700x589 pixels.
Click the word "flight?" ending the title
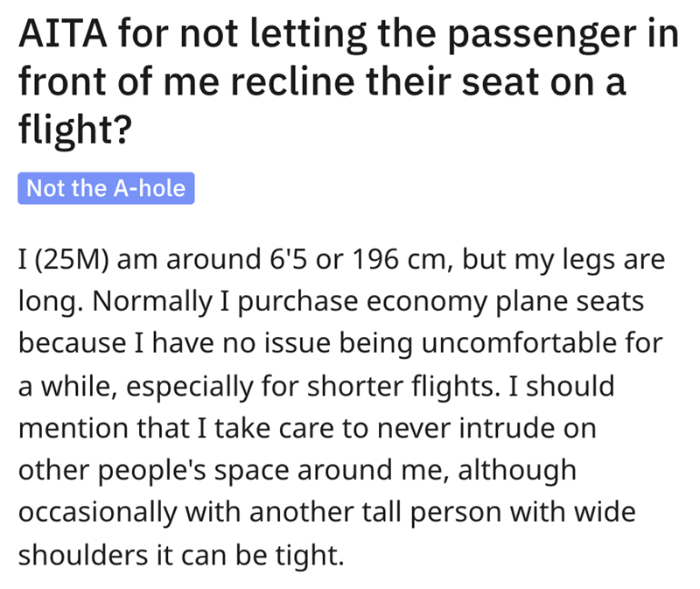[74, 132]
